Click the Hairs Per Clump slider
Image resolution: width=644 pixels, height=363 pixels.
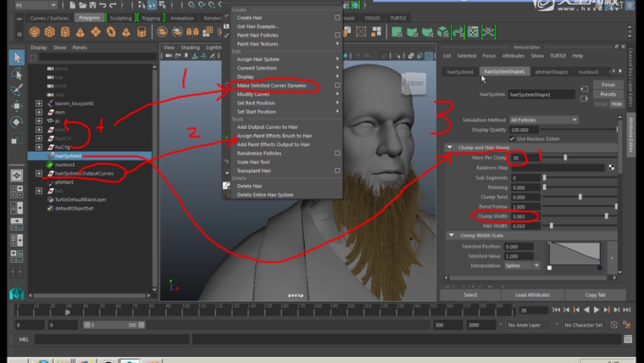click(x=566, y=158)
